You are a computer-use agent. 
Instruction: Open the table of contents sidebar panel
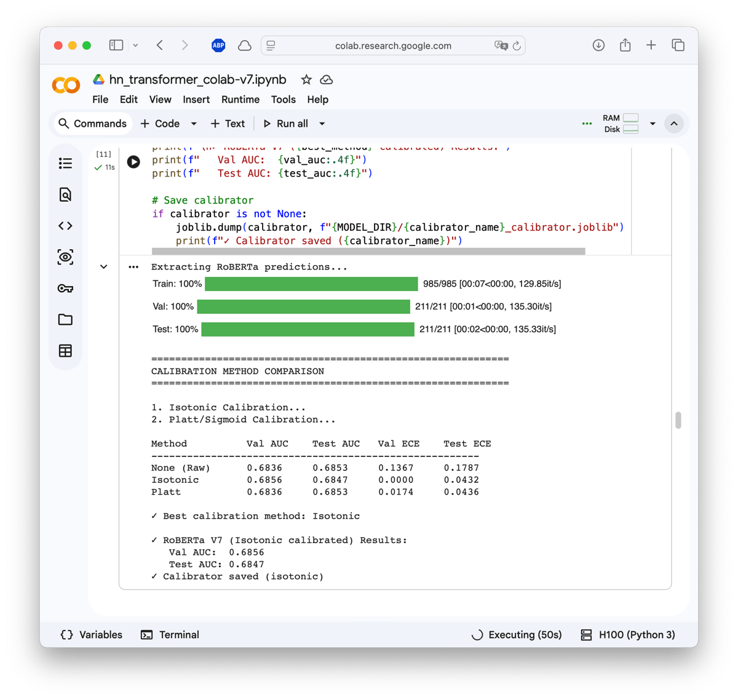(65, 163)
